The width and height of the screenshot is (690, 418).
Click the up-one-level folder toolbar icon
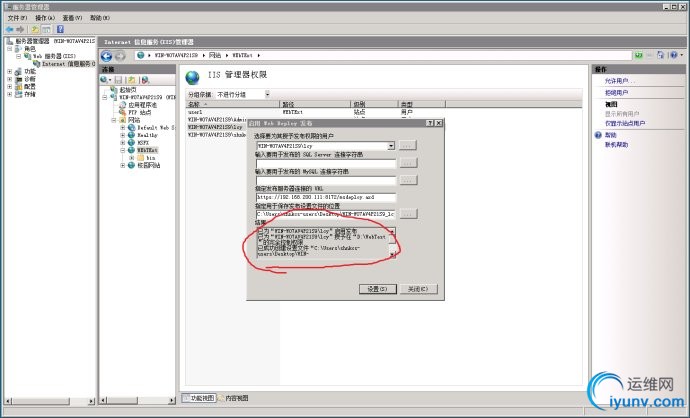pyautogui.click(x=35, y=29)
